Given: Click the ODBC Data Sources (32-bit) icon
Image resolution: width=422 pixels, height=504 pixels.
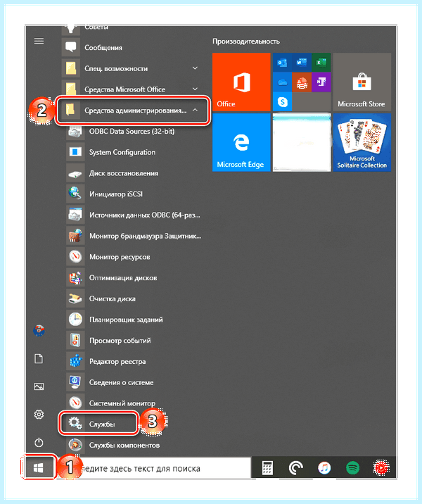Looking at the screenshot, I should coord(75,131).
